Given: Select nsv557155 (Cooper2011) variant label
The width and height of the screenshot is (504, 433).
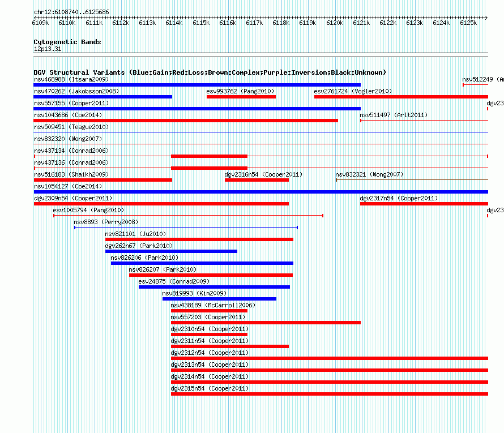Looking at the screenshot, I should click(71, 103).
